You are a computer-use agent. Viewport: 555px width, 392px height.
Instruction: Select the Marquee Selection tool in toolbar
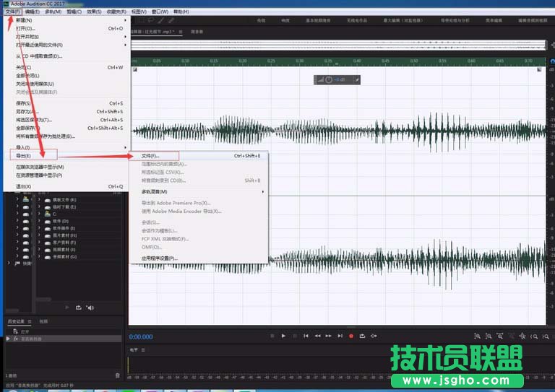[x=141, y=20]
